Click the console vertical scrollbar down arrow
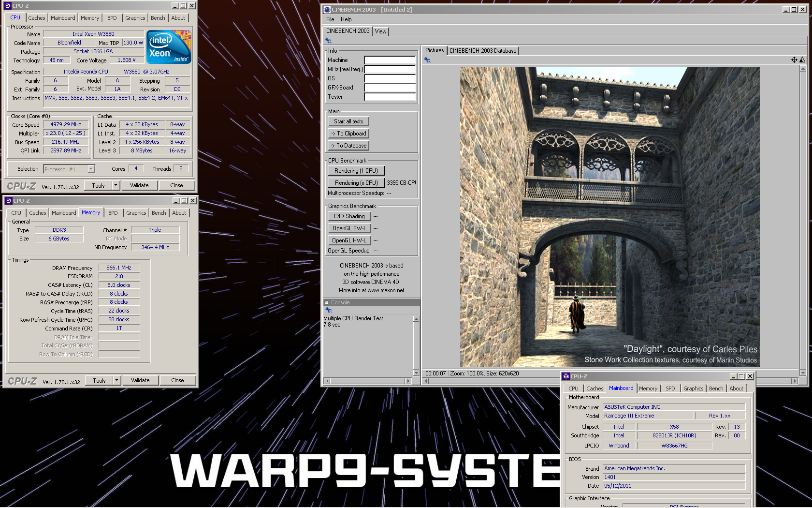The image size is (812, 508). point(416,373)
